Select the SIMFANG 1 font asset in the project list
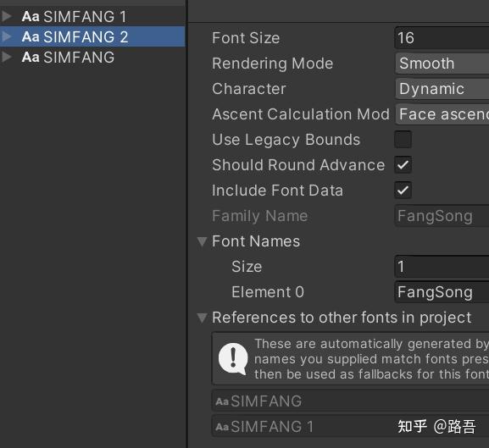The height and width of the screenshot is (448, 489). [x=92, y=16]
